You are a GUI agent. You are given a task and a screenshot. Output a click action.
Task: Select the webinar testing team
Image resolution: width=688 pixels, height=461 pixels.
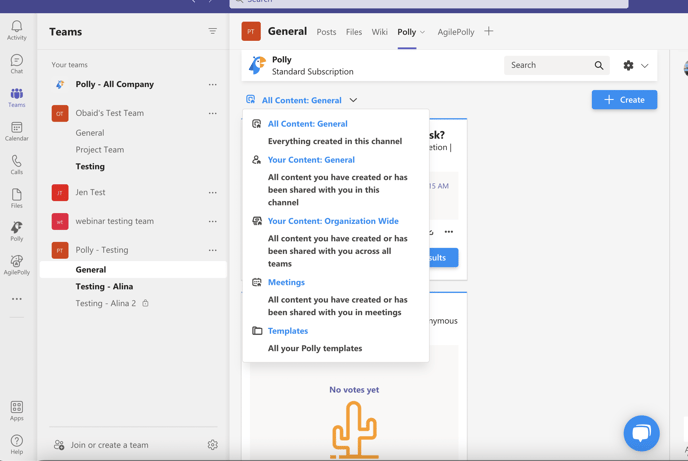(x=115, y=221)
